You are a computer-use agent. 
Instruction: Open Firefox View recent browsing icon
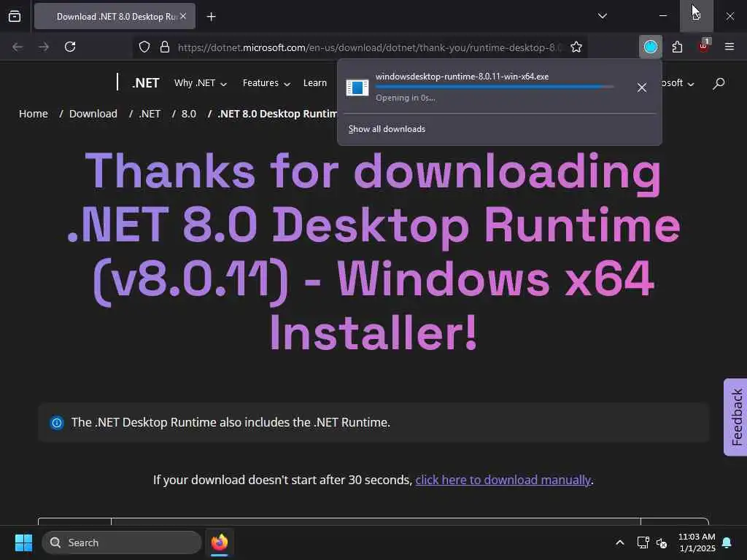coord(15,17)
